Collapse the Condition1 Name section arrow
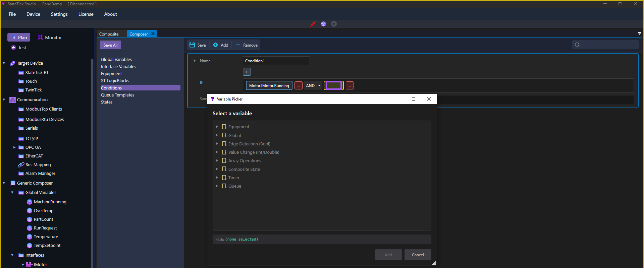Image resolution: width=644 pixels, height=268 pixels. click(195, 61)
